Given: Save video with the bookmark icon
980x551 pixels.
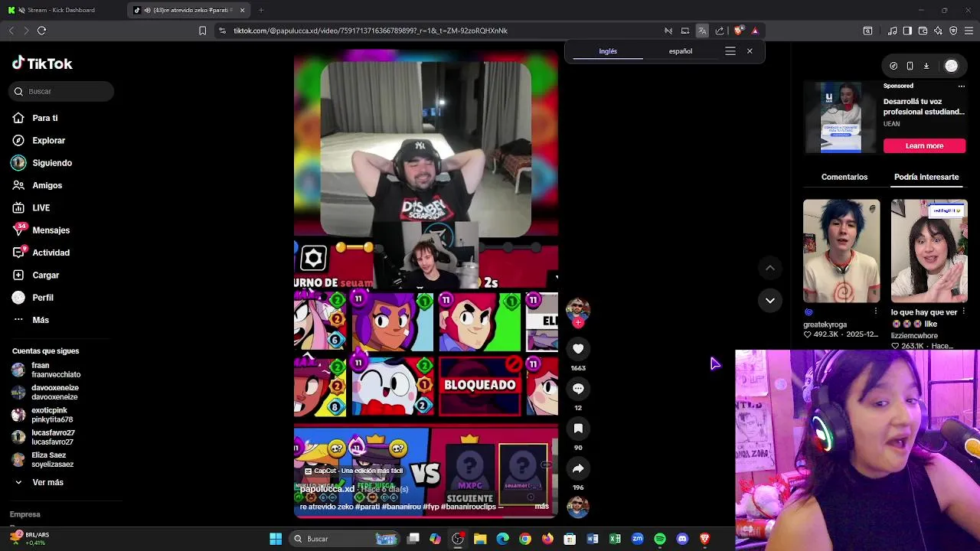Looking at the screenshot, I should pyautogui.click(x=578, y=429).
